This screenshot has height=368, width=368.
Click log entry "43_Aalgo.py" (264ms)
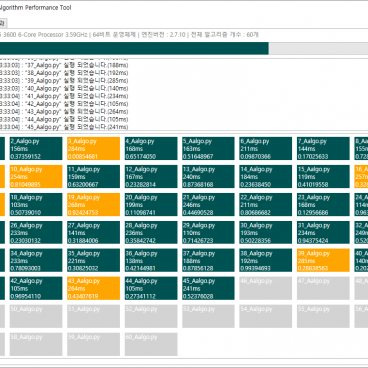64,111
